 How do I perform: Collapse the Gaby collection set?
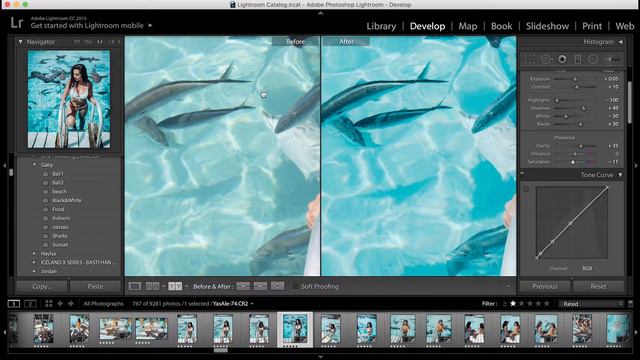pos(34,165)
